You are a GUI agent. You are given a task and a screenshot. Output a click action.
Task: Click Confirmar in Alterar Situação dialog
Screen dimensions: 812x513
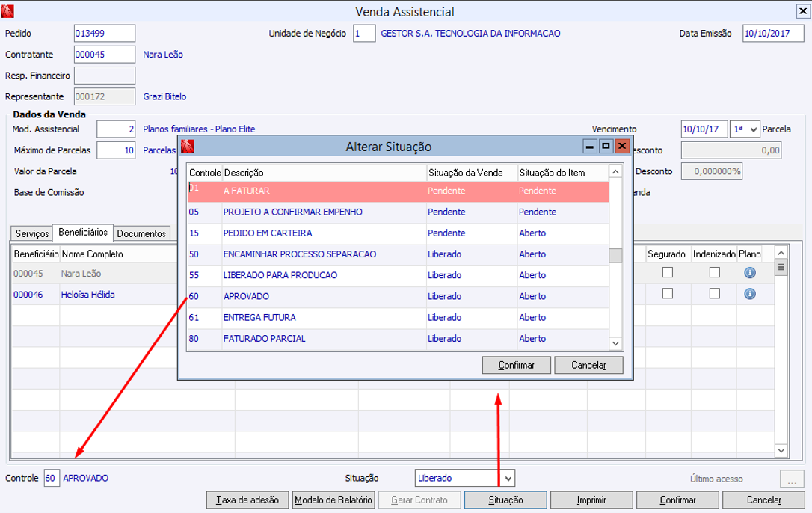pyautogui.click(x=517, y=366)
